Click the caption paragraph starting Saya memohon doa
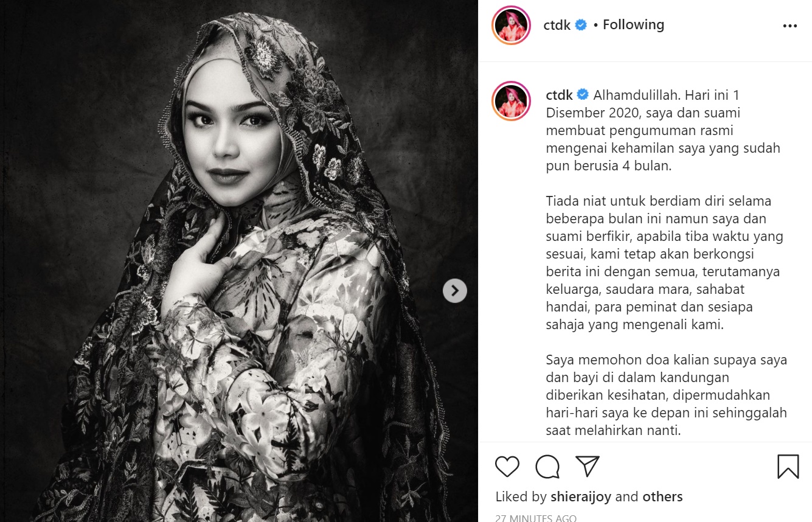 click(x=666, y=395)
